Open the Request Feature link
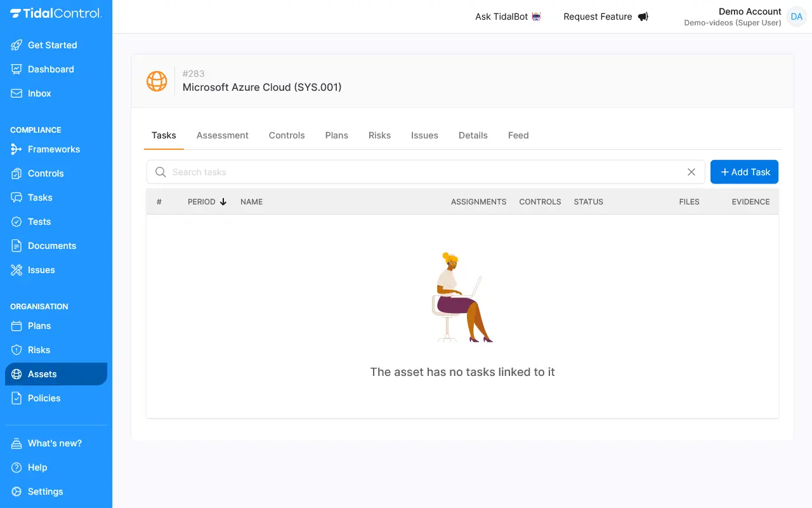Screen dimensions: 812x508 [x=606, y=17]
